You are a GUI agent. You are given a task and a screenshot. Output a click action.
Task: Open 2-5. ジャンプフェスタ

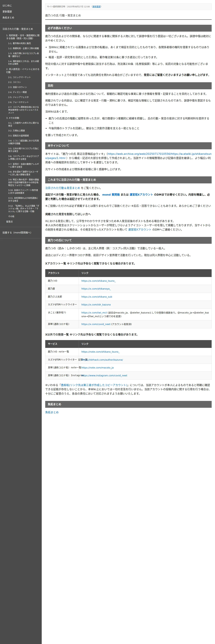pos(18,97)
